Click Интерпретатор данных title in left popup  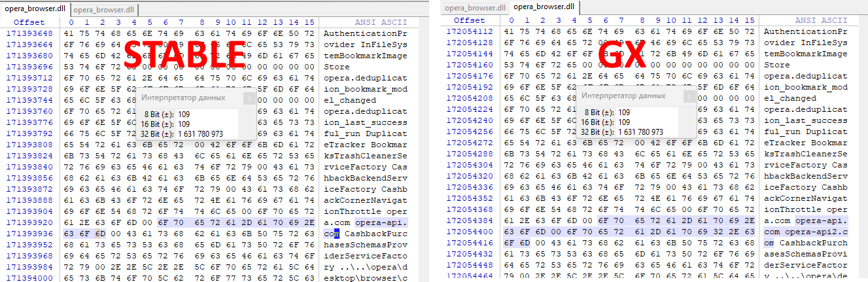click(184, 98)
